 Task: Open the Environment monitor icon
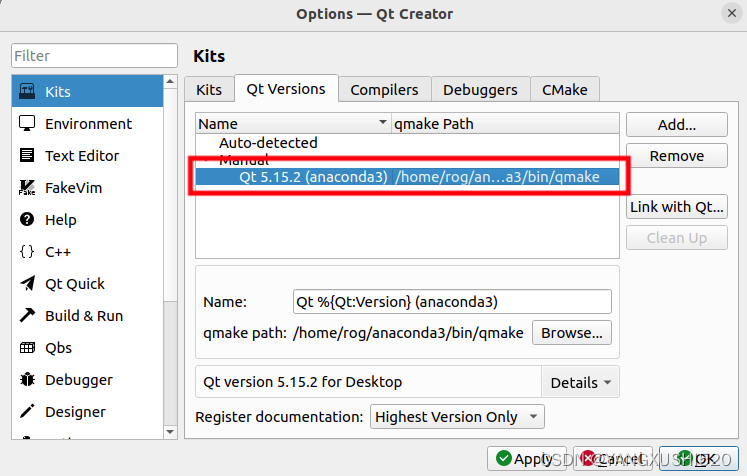[x=27, y=123]
